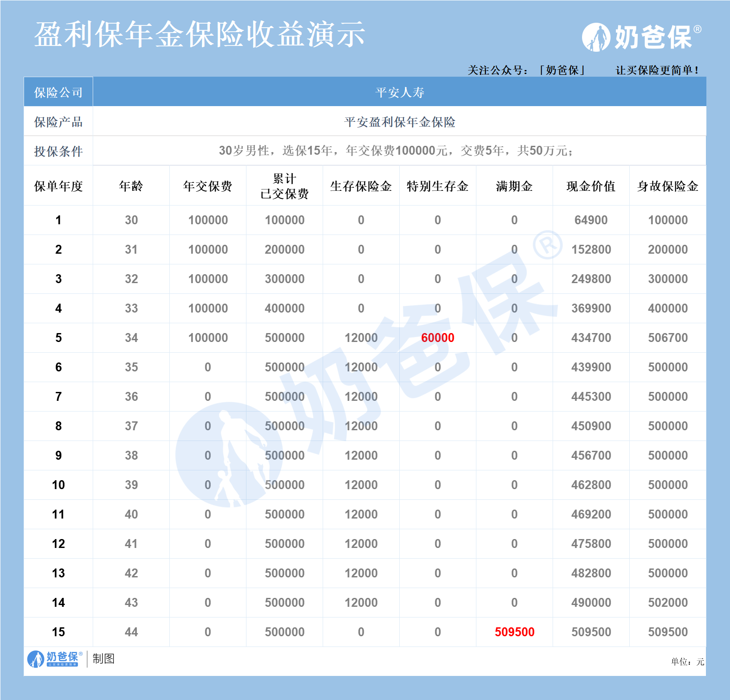The width and height of the screenshot is (730, 700).
Task: Click cash value 439900 in year 6
Action: click(591, 367)
